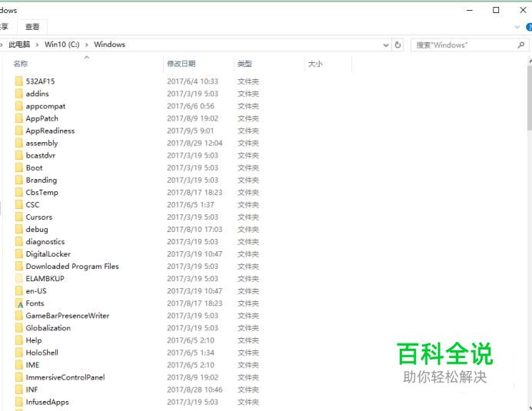Expand the breadcrumb arrow after Win10 (C:)
The height and width of the screenshot is (411, 532).
click(x=87, y=45)
